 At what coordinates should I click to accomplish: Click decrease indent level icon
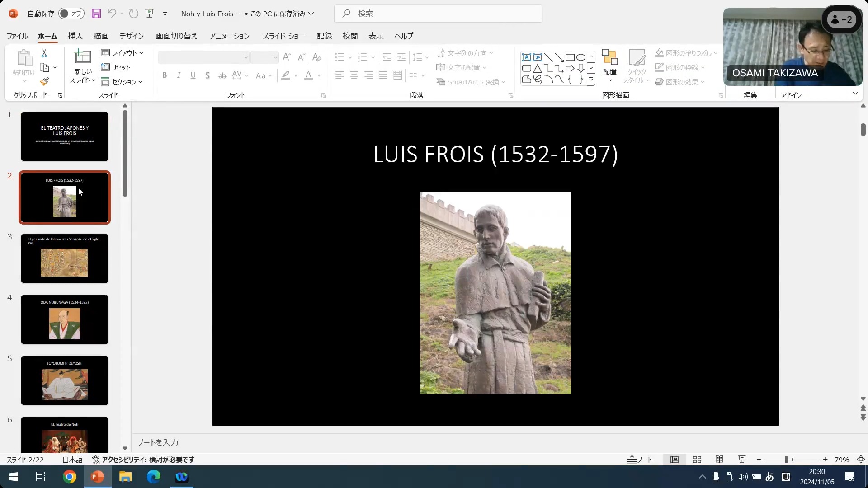(387, 57)
